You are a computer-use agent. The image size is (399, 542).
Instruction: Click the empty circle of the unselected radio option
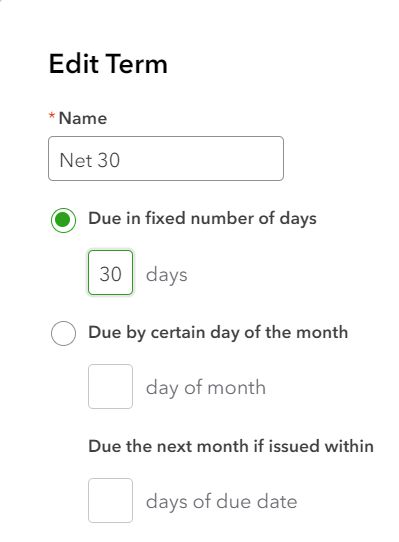63,333
